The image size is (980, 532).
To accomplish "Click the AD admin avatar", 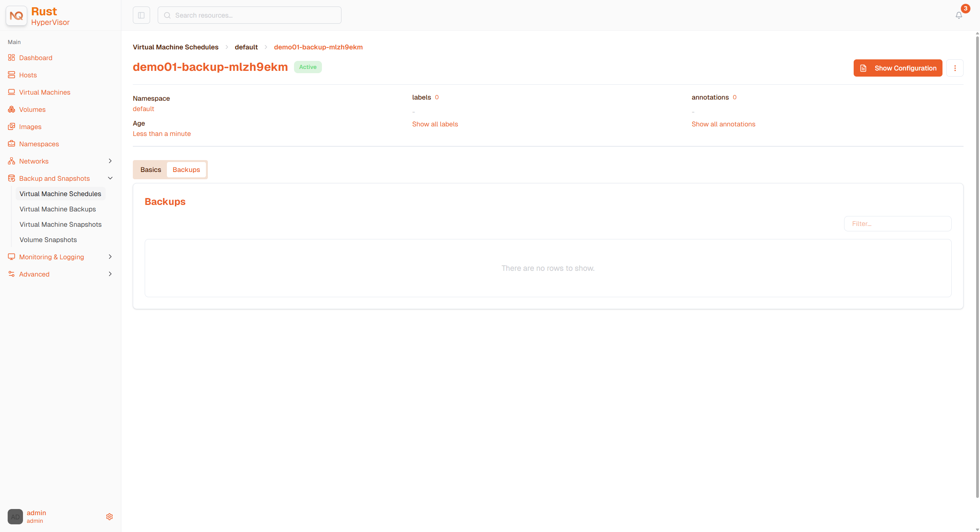I will click(15, 517).
